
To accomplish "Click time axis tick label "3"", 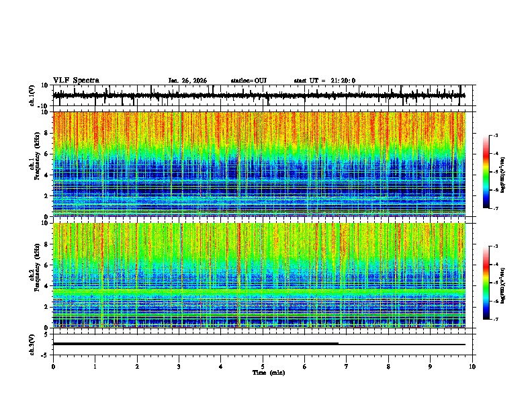I will (x=179, y=367).
